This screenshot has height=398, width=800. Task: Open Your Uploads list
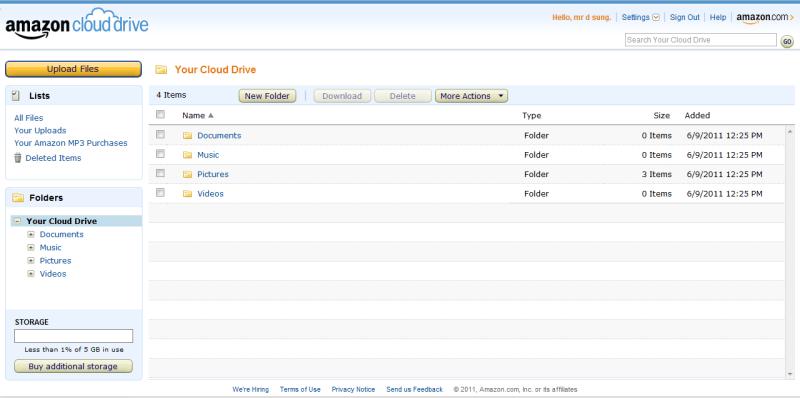coord(40,131)
